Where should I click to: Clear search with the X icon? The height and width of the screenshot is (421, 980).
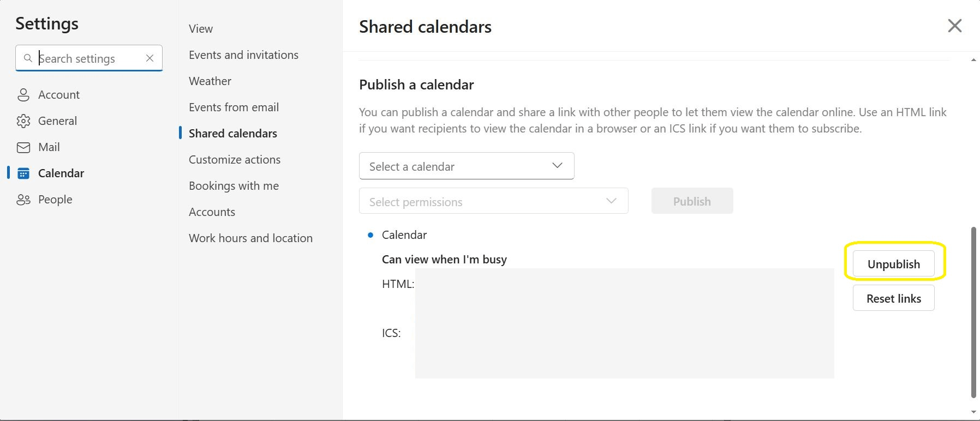click(x=150, y=58)
